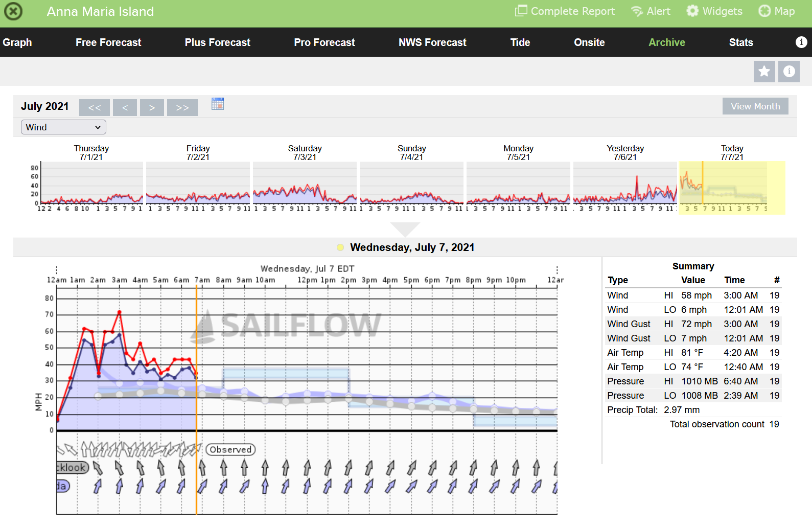Click the gray info button beside star
This screenshot has height=527, width=812.
point(789,71)
